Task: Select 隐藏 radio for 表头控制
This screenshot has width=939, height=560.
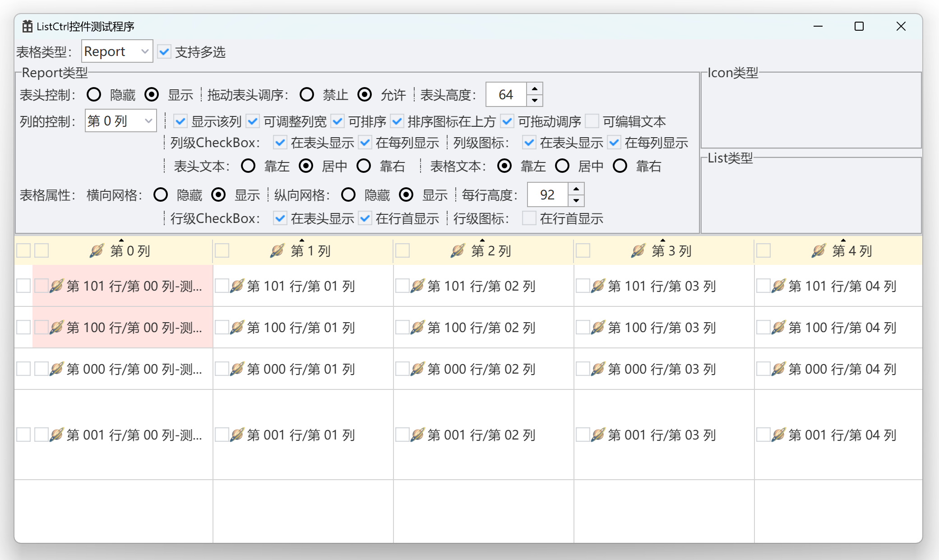Action: tap(94, 95)
